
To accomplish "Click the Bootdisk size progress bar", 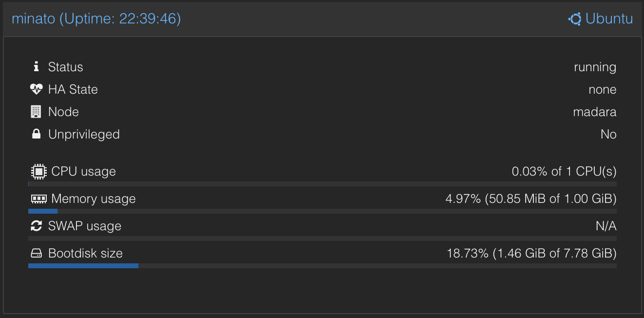I will pos(322,266).
